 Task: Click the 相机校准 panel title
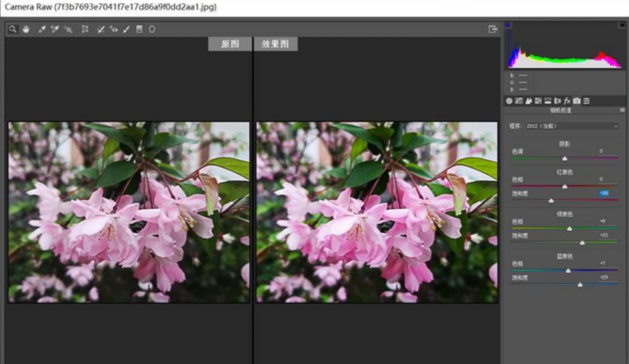pos(560,110)
